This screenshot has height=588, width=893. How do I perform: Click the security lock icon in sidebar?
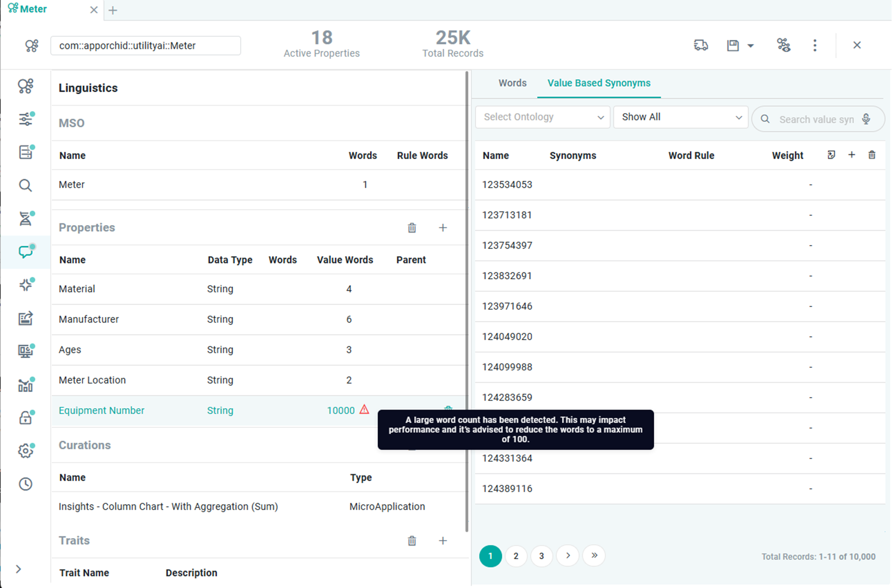(25, 418)
